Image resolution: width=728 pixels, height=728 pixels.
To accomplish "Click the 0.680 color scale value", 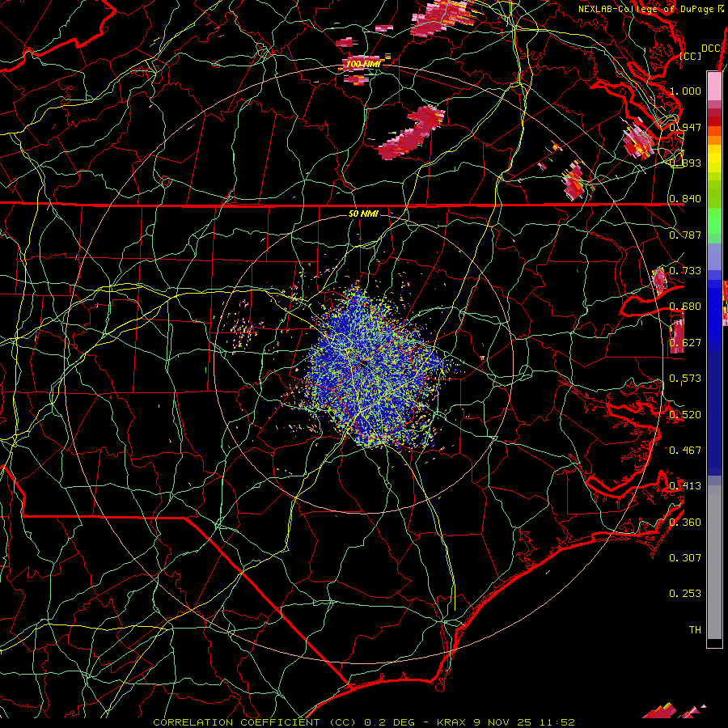I will tap(685, 307).
